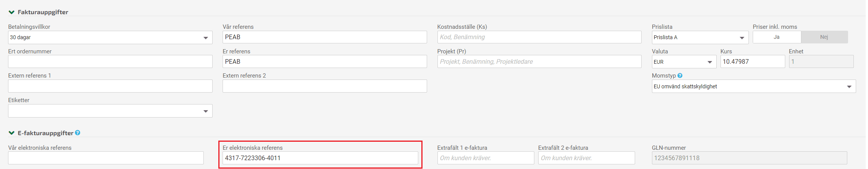Image resolution: width=868 pixels, height=169 pixels.
Task: Collapse the E-fakturauppgifter section chevron
Action: coord(11,133)
